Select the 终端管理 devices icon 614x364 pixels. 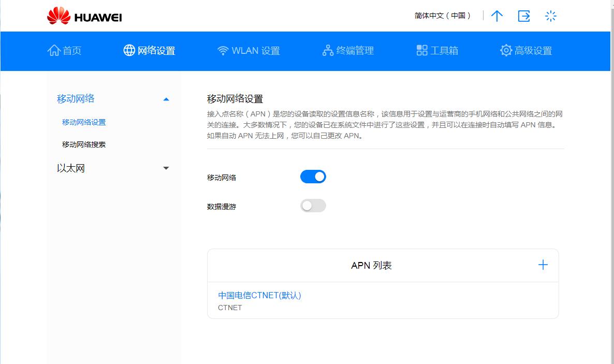[x=327, y=50]
